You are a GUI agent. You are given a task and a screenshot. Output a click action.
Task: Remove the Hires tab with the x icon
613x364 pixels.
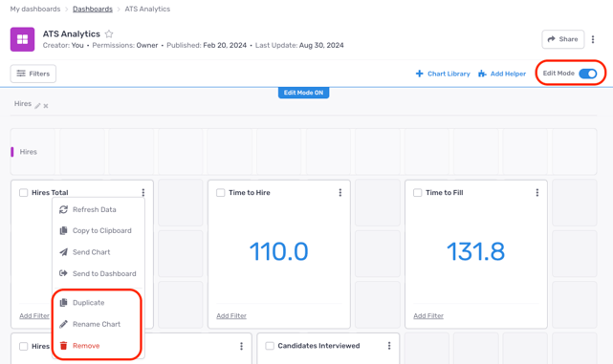pyautogui.click(x=46, y=106)
